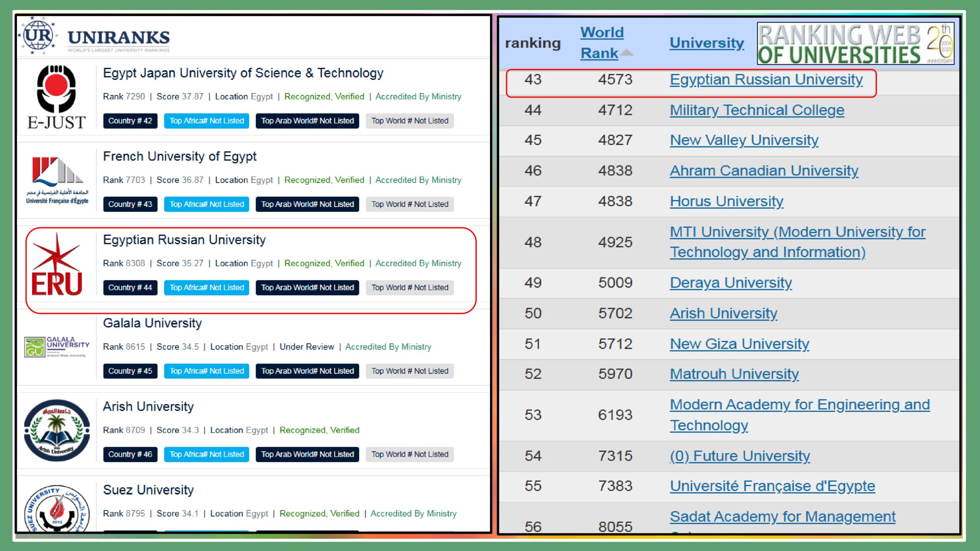Image resolution: width=980 pixels, height=551 pixels.
Task: Open Ahram Canadian University link
Action: pos(764,171)
